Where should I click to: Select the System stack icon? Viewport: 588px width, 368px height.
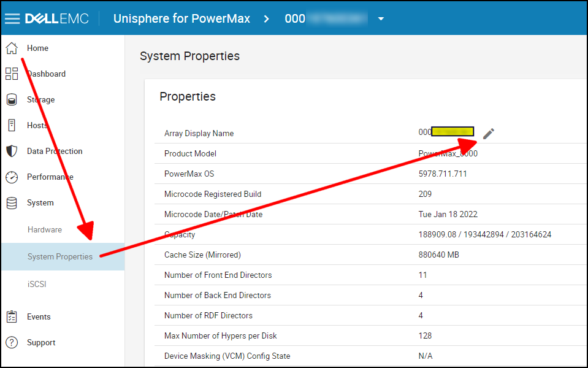[11, 202]
